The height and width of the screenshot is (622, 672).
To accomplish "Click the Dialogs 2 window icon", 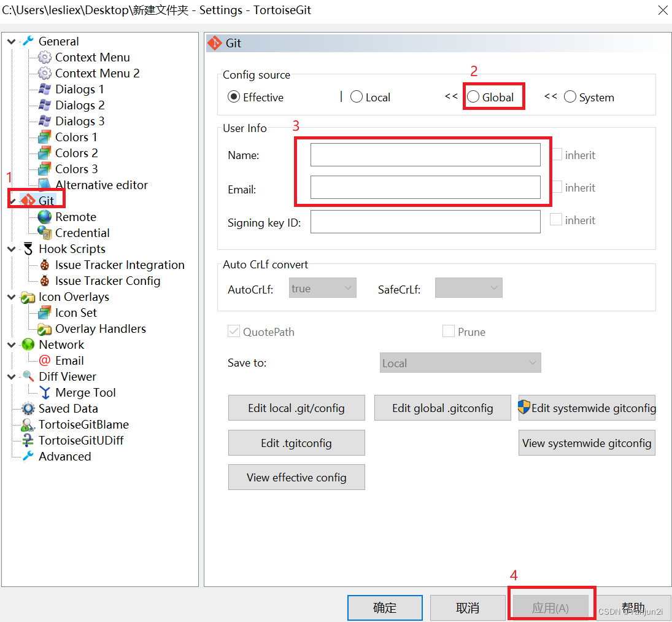I will coord(45,105).
